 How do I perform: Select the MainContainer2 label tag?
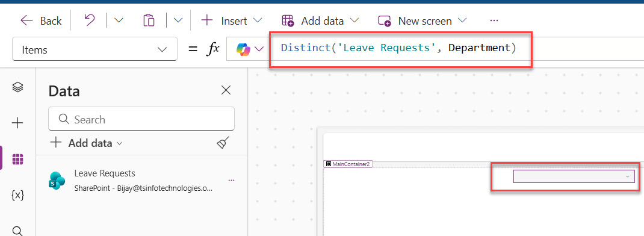(x=348, y=164)
